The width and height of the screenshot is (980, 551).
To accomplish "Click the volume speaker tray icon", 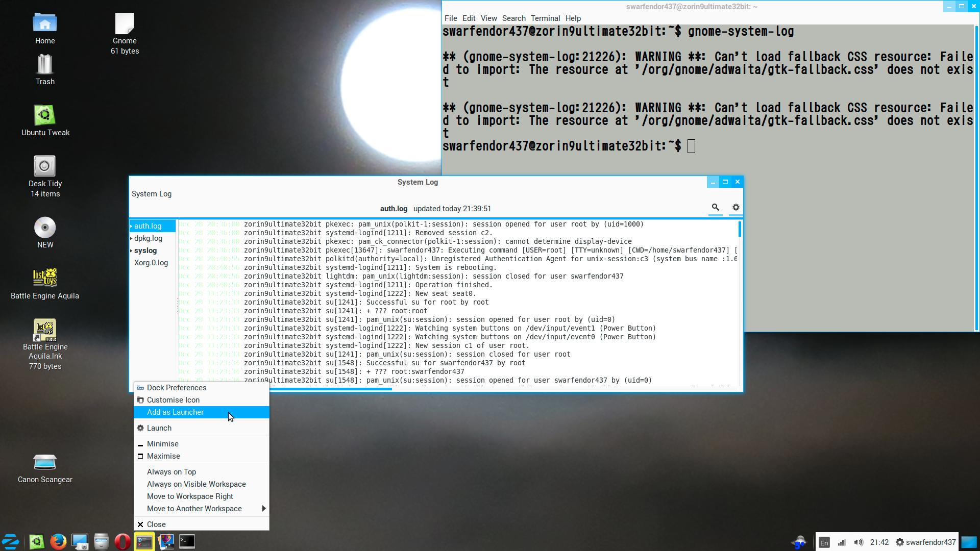I will pyautogui.click(x=859, y=542).
